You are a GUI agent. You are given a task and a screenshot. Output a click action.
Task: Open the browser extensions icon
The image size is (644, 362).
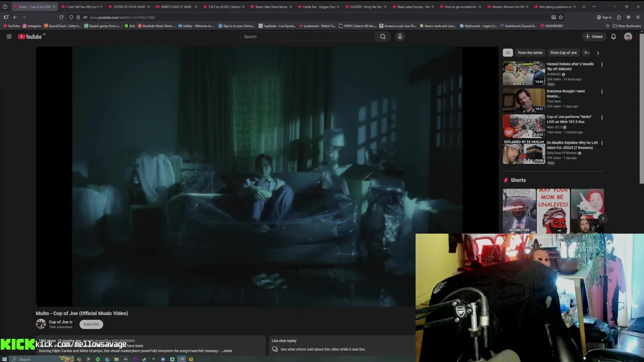[x=619, y=17]
